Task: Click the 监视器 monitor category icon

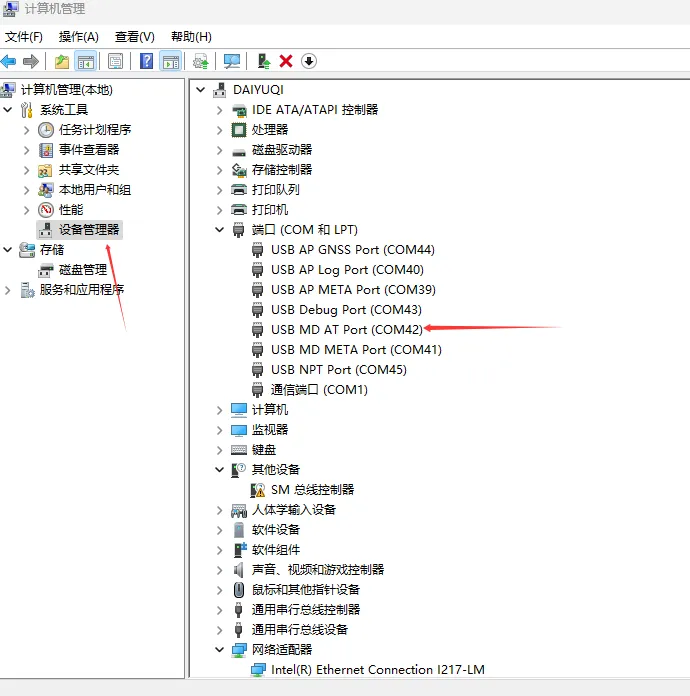Action: 239,430
